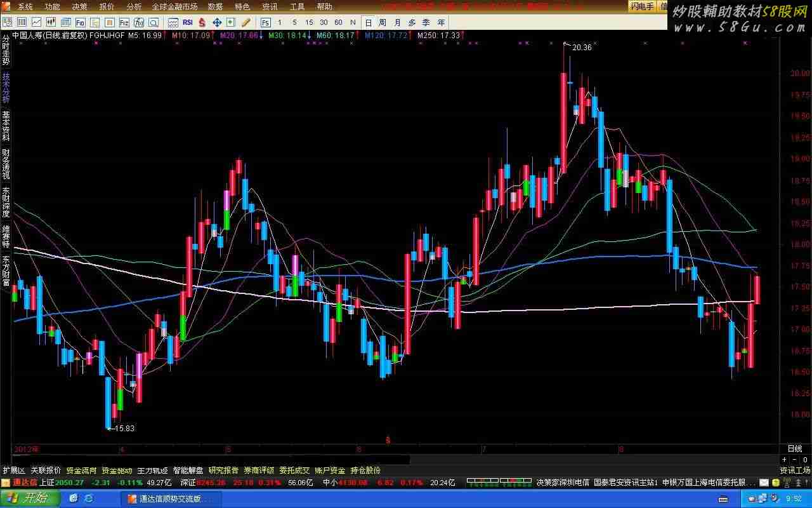Select daily 日 period
This screenshot has height=508, width=812.
coord(369,22)
